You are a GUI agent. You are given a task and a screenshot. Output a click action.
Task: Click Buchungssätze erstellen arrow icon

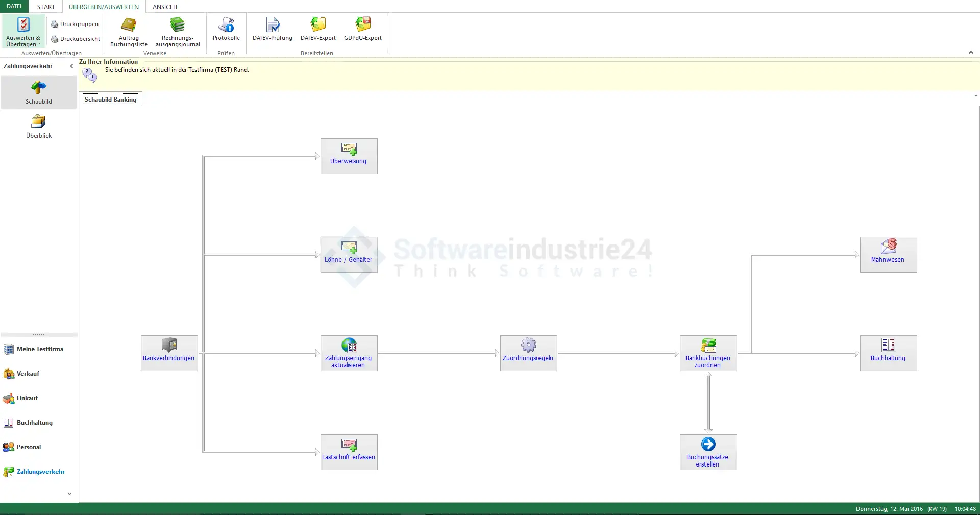(708, 445)
